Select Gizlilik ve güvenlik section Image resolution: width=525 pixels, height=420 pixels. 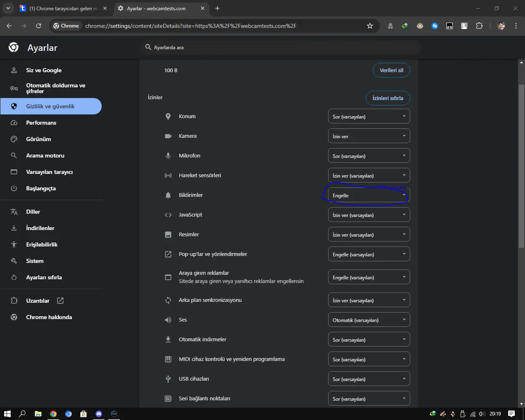pos(51,106)
